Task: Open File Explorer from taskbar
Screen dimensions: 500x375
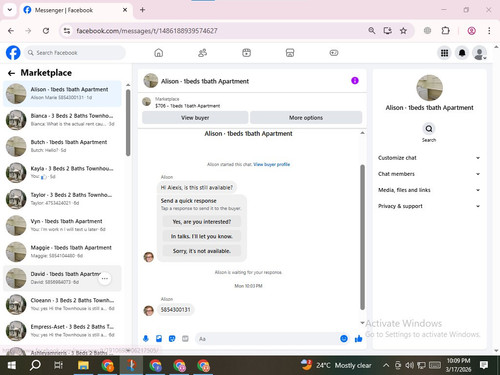Action: pyautogui.click(x=83, y=365)
